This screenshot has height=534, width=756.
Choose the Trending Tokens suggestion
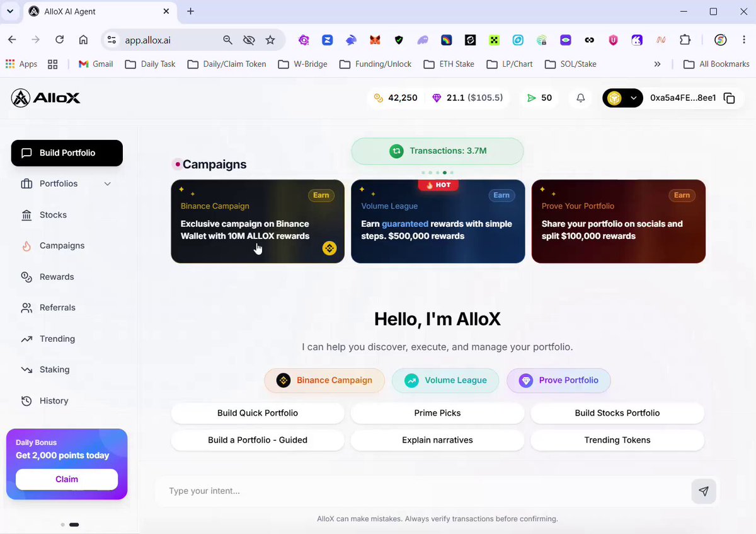[617, 440]
